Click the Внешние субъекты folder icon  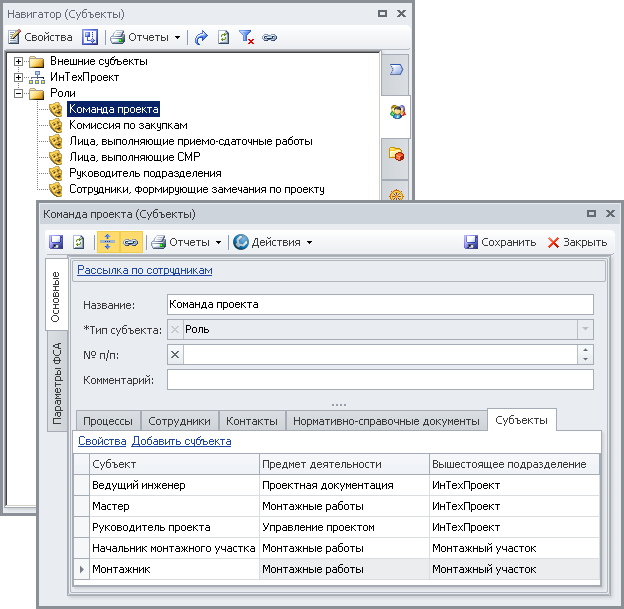(x=37, y=62)
